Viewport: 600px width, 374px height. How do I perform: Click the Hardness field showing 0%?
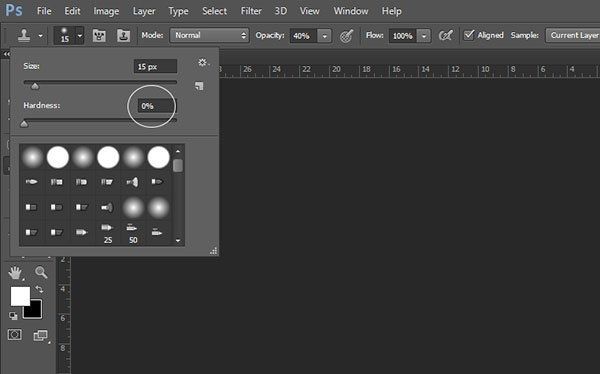click(x=157, y=106)
